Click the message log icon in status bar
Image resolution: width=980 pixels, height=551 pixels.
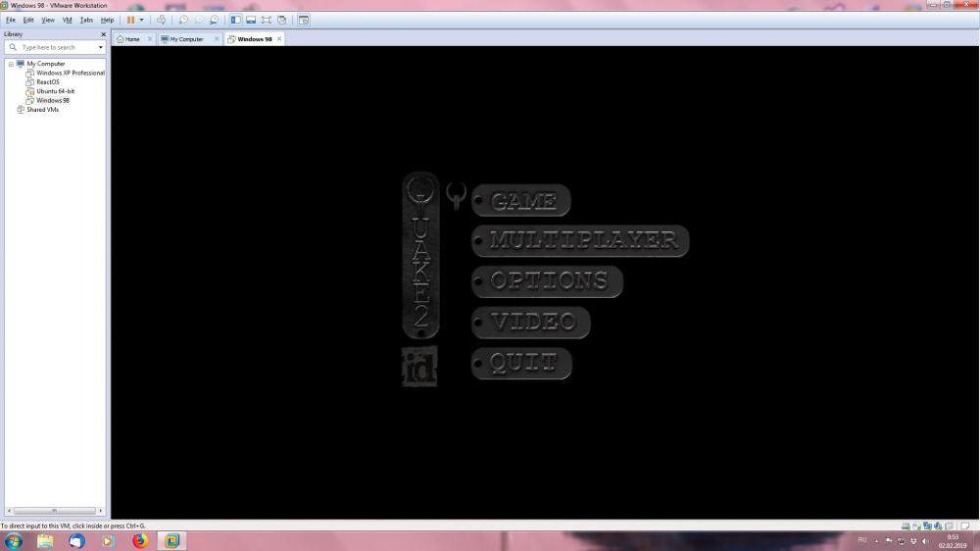pos(965,526)
